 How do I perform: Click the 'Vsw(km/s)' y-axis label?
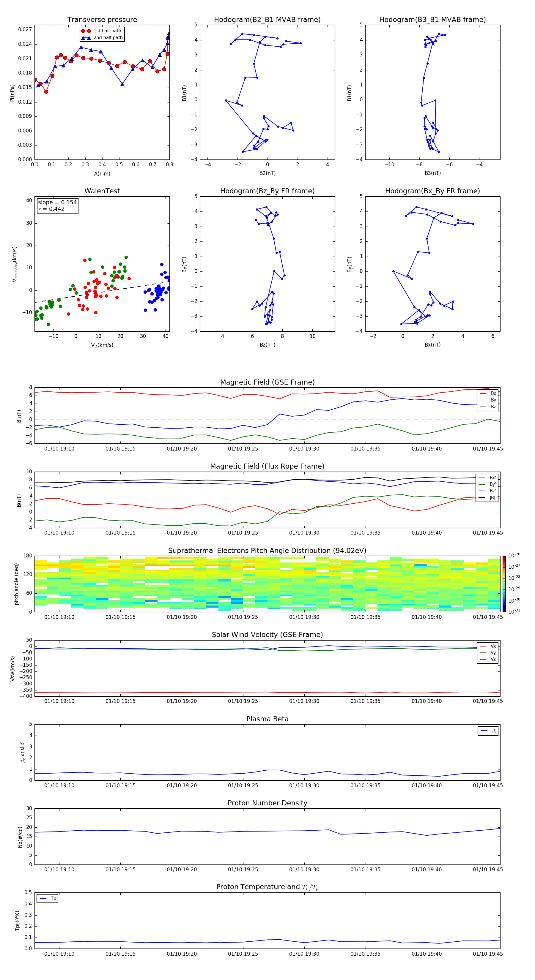pyautogui.click(x=12, y=668)
